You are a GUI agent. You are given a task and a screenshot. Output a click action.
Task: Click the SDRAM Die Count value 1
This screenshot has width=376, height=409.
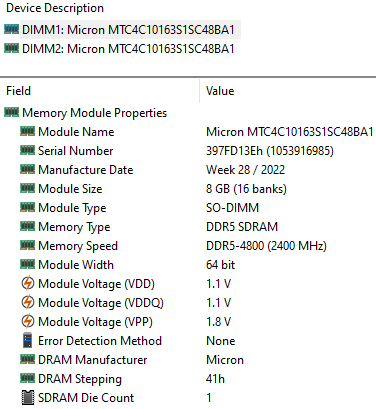point(209,398)
